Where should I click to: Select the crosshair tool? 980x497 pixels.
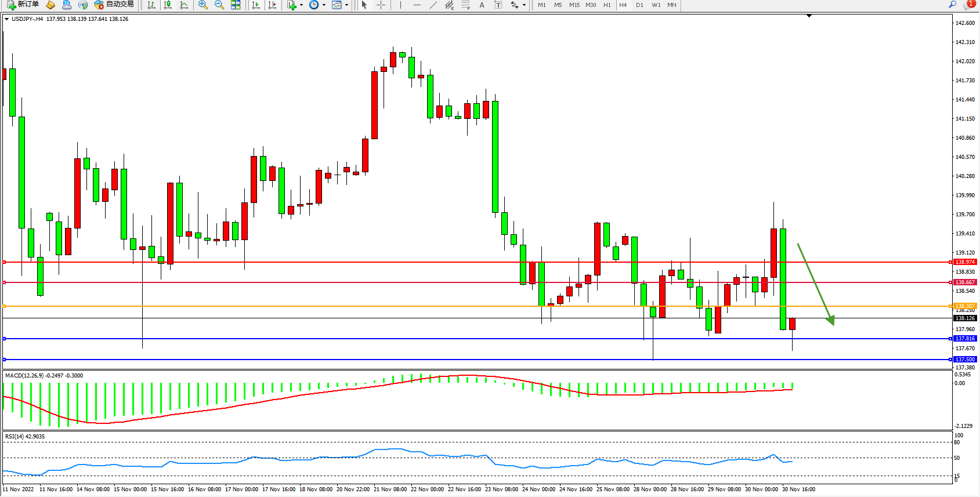381,5
